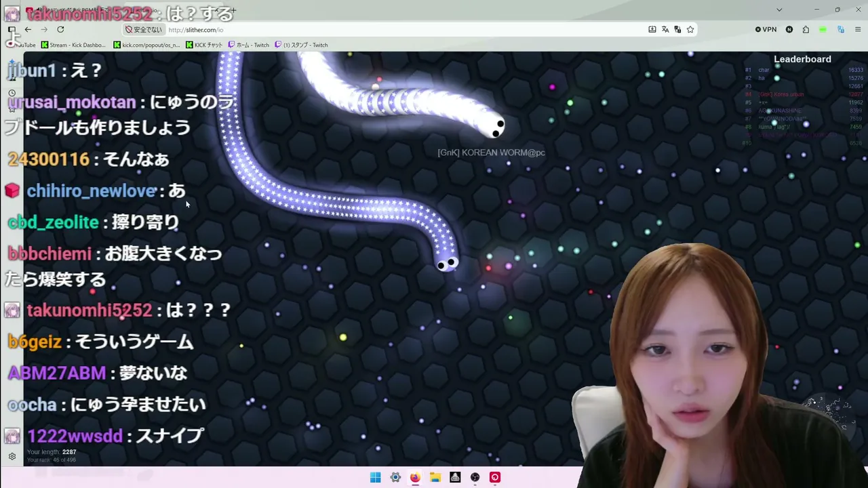Click chat username chihiro_newlove
Viewport: 868px width, 488px height.
(92, 191)
